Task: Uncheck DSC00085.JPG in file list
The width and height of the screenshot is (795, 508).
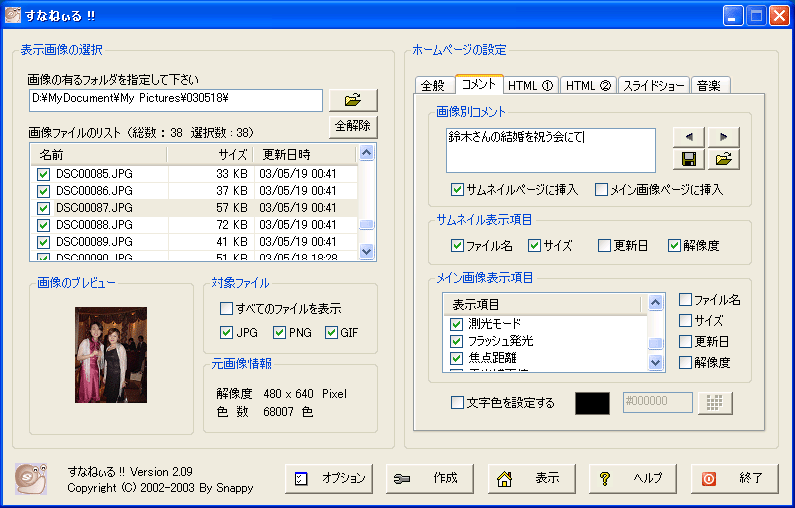Action: tap(43, 174)
